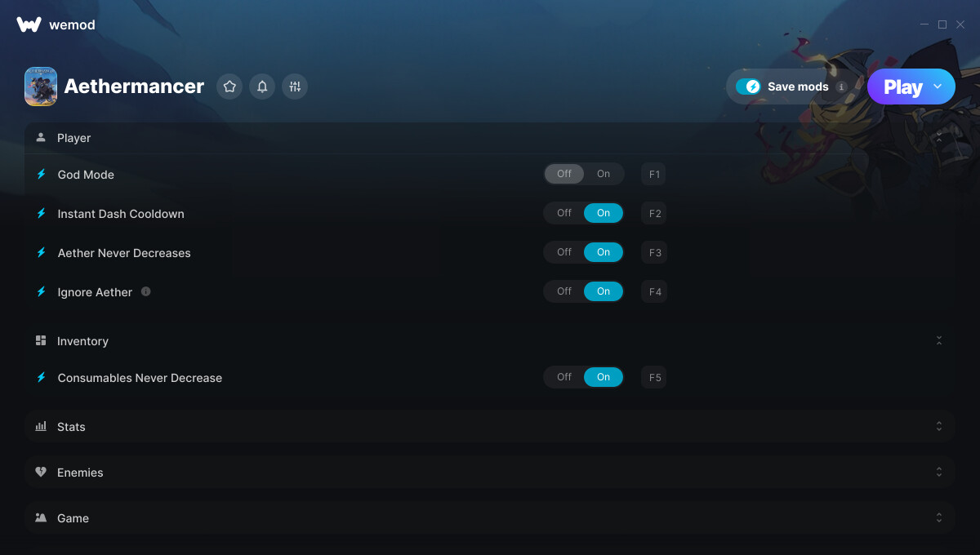This screenshot has height=555, width=980.
Task: Open the Play button dropdown arrow
Action: click(938, 87)
